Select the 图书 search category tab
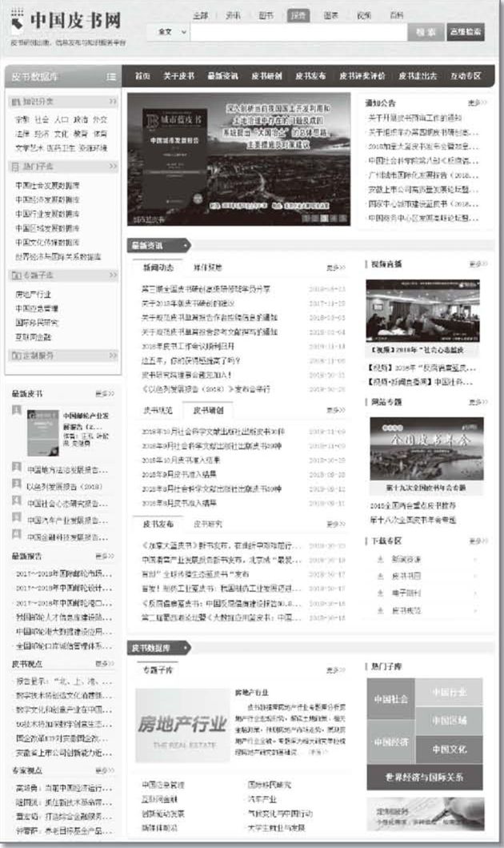 (266, 16)
